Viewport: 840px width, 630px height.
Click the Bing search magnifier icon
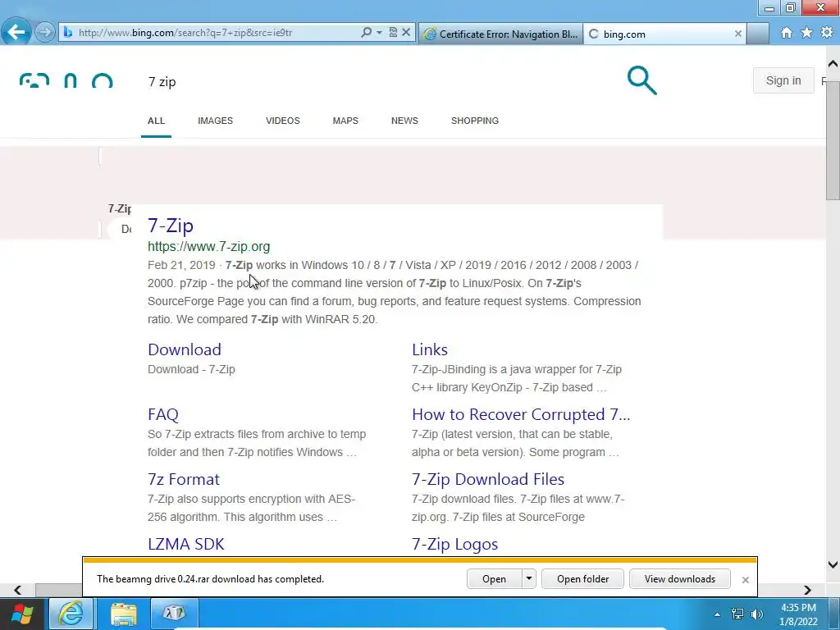(641, 80)
